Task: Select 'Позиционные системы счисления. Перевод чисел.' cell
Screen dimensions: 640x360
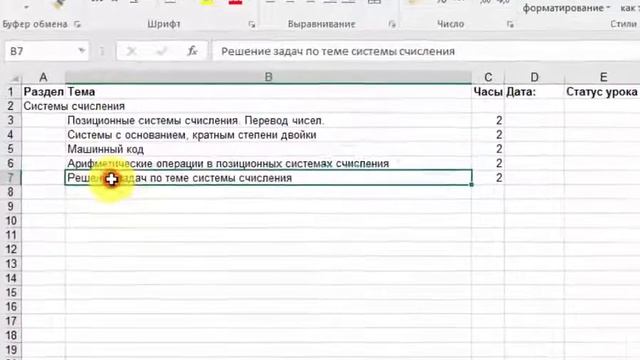Action: click(x=268, y=120)
